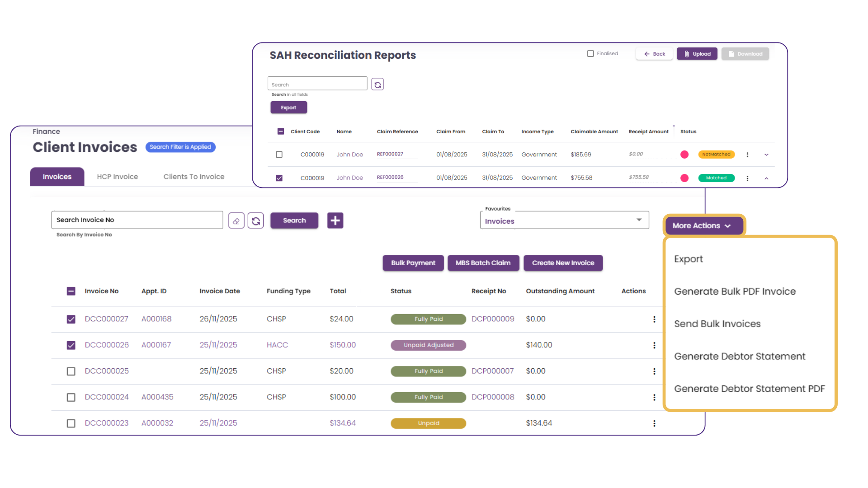Click the Search Invoice No field

(137, 220)
